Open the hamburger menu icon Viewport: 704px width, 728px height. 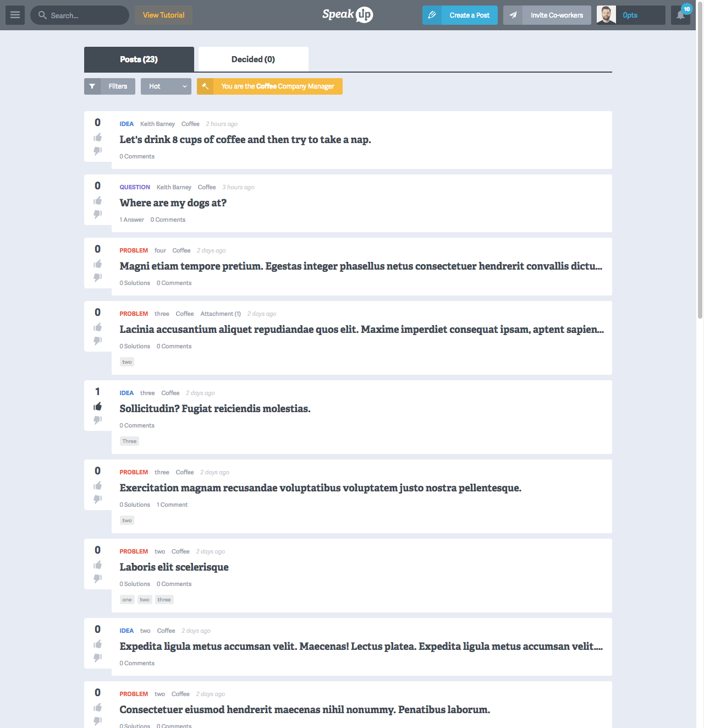[x=15, y=15]
